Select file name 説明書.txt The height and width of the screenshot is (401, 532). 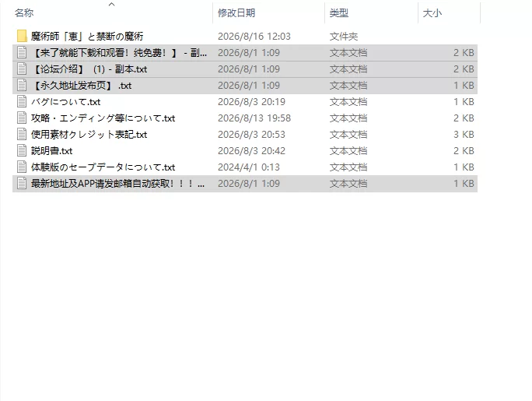tap(52, 150)
